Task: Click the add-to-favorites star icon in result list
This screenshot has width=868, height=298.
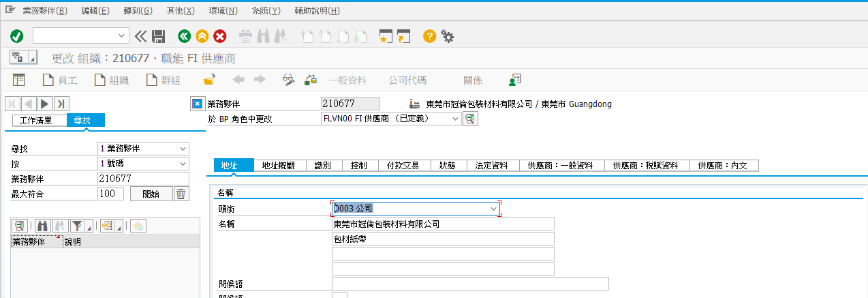Action: [138, 226]
